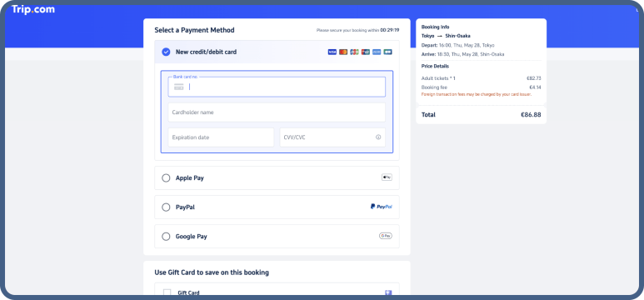
Task: Click the Mastercard logo
Action: [x=343, y=52]
